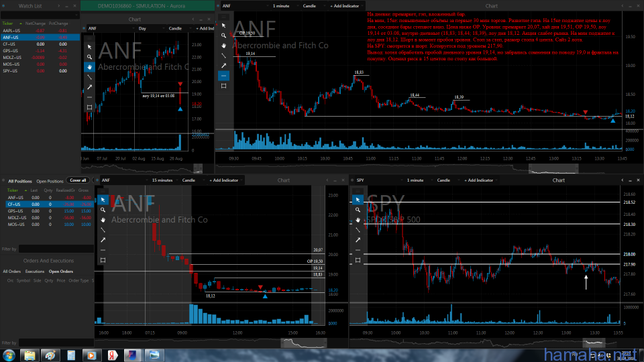Select the rectangle tool in ANF 1 minute chart

223,86
